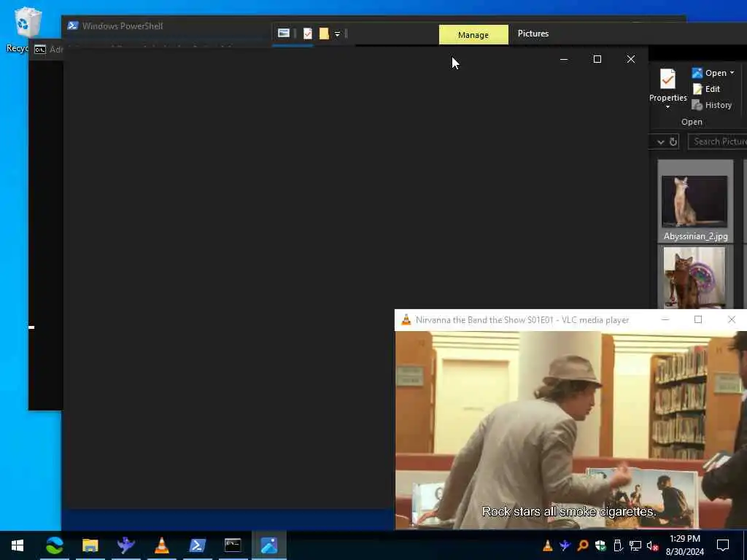The width and height of the screenshot is (747, 560).
Task: Click Edit in the File Explorer ribbon
Action: (x=706, y=89)
